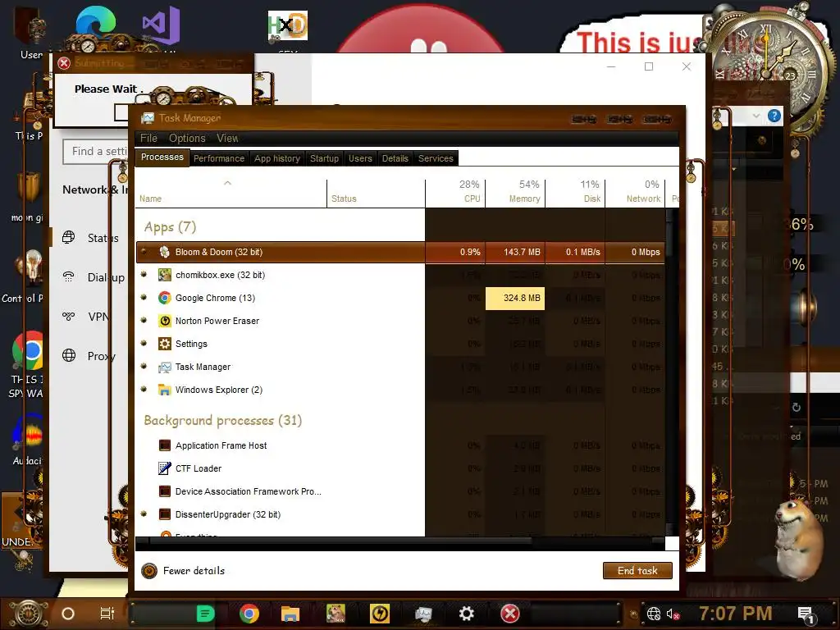Image resolution: width=840 pixels, height=630 pixels.
Task: Open the ChomikBox taskbar icon
Action: tap(336, 614)
